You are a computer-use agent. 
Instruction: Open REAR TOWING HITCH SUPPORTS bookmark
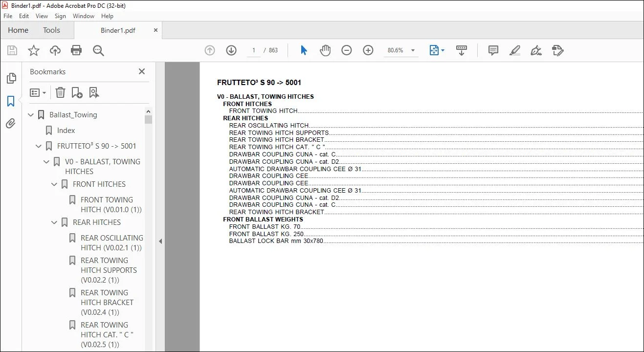pyautogui.click(x=109, y=270)
